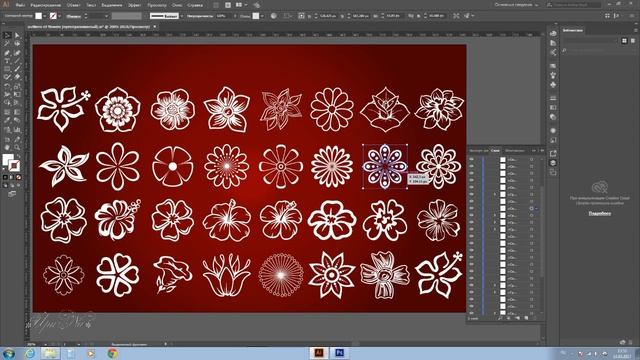Open the Stroke panel icon in dock
Image resolution: width=640 pixels, height=360 pixels.
pos(553,98)
